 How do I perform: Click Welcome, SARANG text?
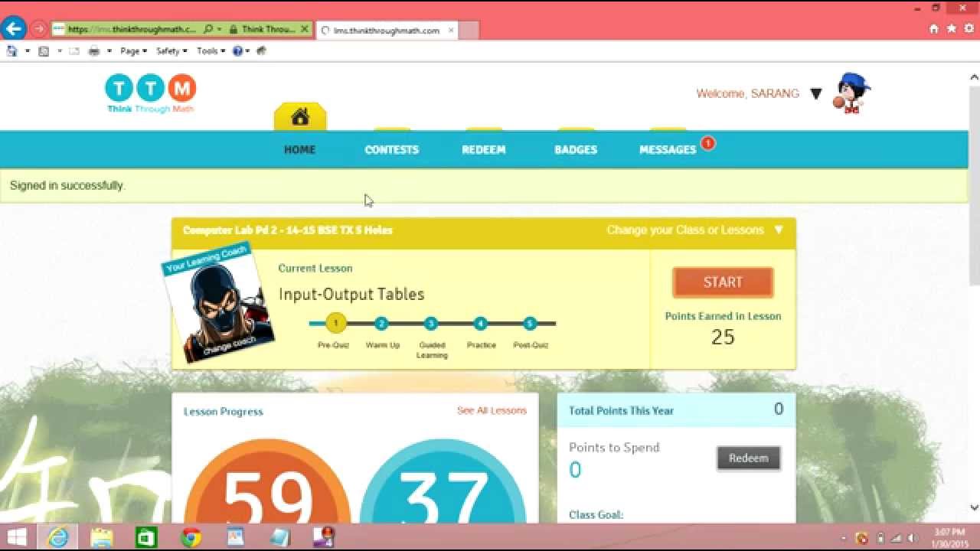[747, 93]
